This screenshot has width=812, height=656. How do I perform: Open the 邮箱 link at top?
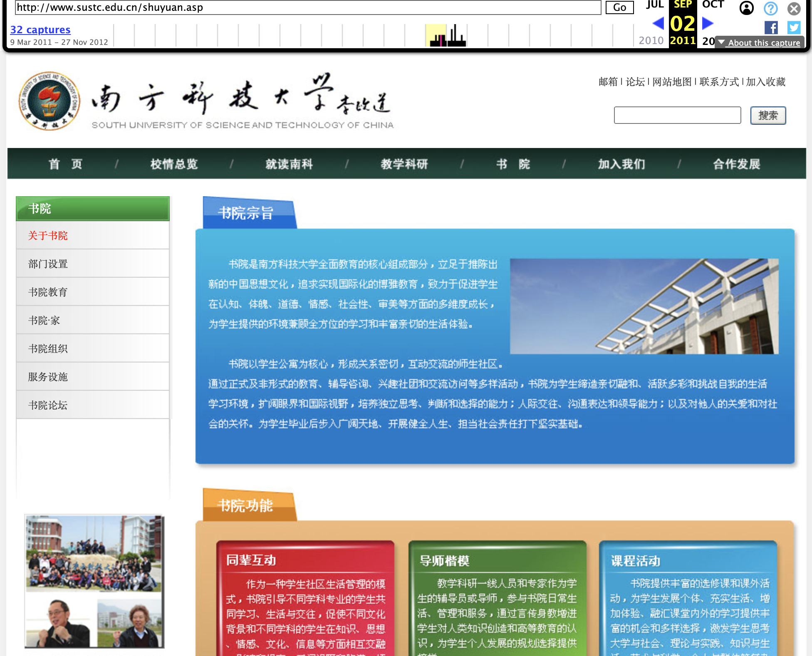(608, 82)
